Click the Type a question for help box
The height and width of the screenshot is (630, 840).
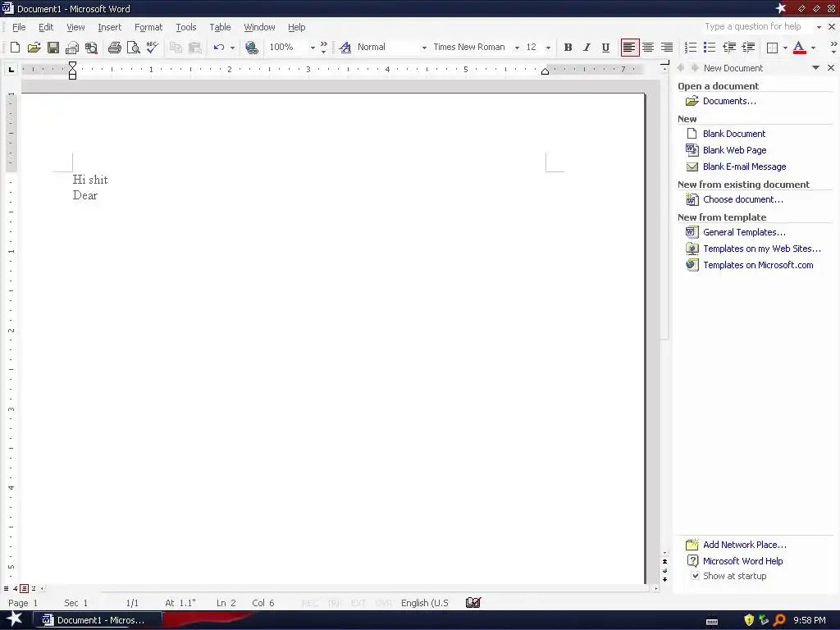pyautogui.click(x=757, y=26)
